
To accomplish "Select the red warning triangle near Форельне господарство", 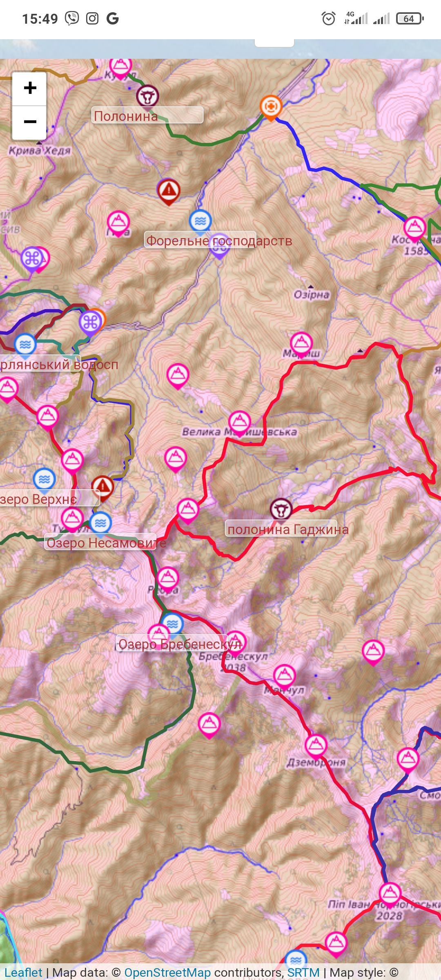I will point(169,192).
